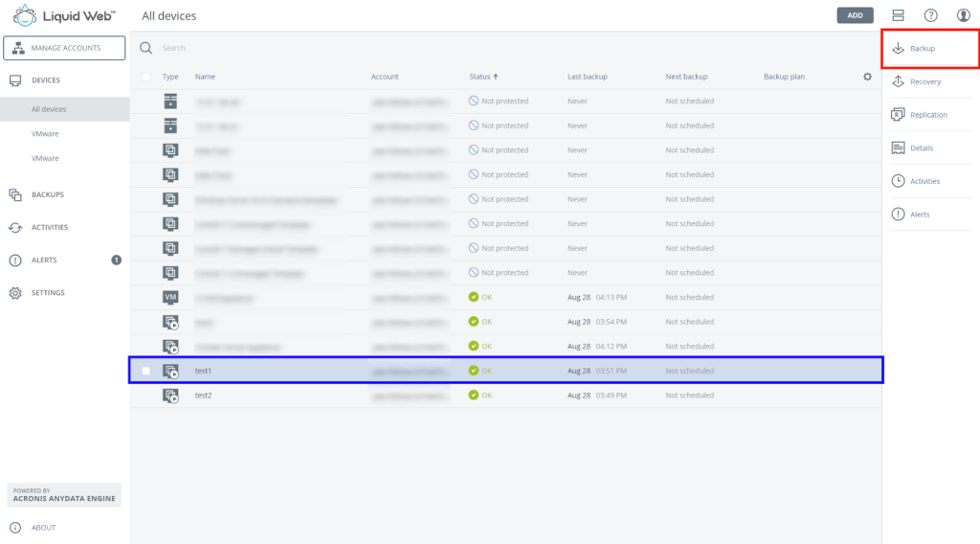Click the right-panel Alerts exclamation icon
The image size is (980, 544).
(898, 215)
